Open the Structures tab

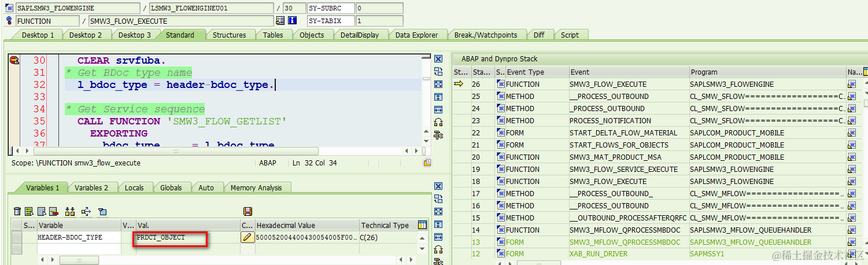tap(229, 35)
